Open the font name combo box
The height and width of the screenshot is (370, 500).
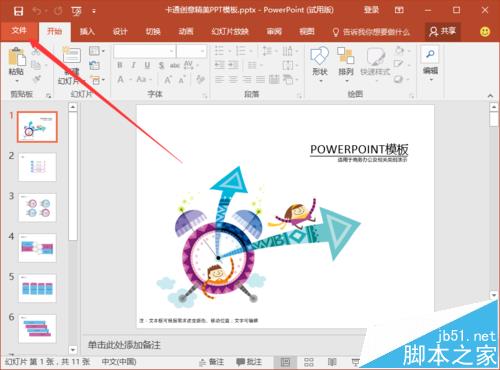coord(144,51)
